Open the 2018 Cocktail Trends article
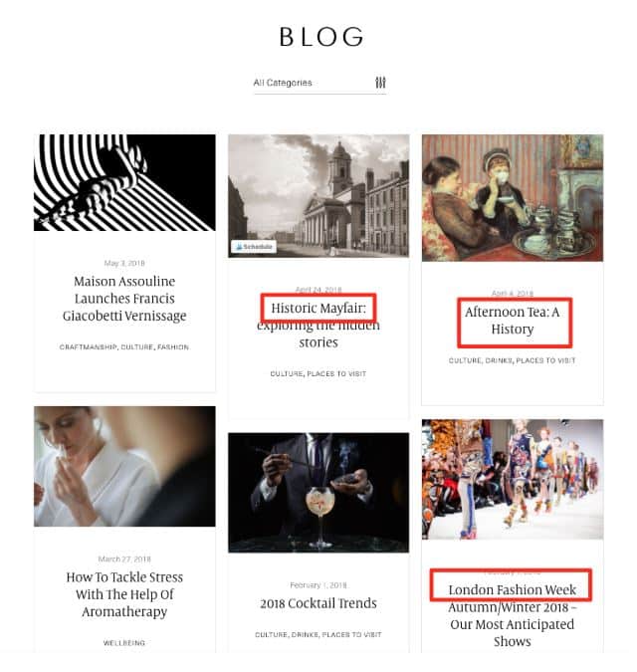 pos(318,603)
